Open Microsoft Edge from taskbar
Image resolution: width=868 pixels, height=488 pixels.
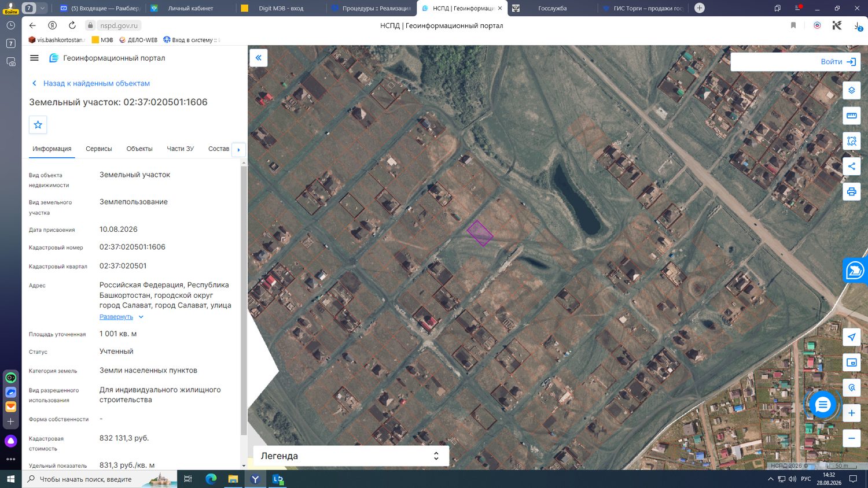(x=211, y=479)
